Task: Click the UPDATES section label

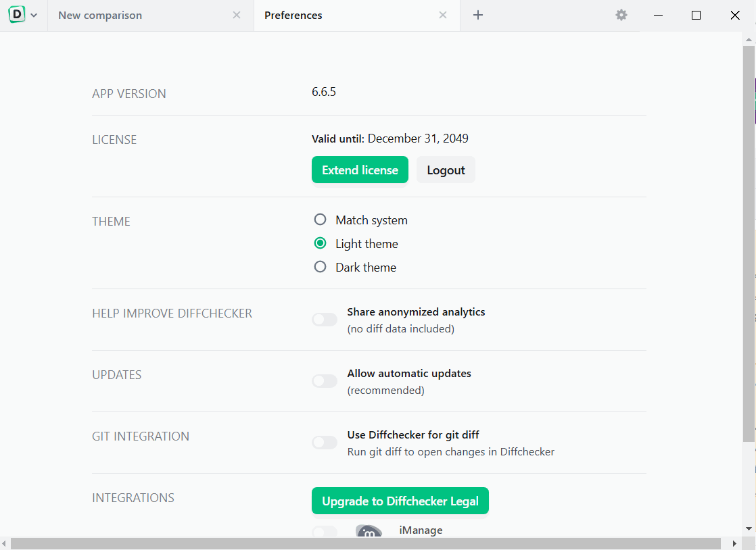Action: point(117,375)
